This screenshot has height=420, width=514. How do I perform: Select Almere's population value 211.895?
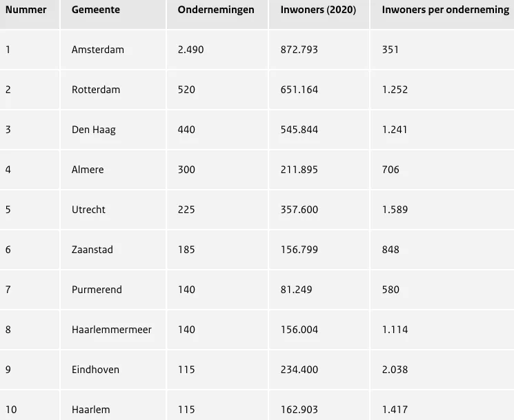click(299, 170)
